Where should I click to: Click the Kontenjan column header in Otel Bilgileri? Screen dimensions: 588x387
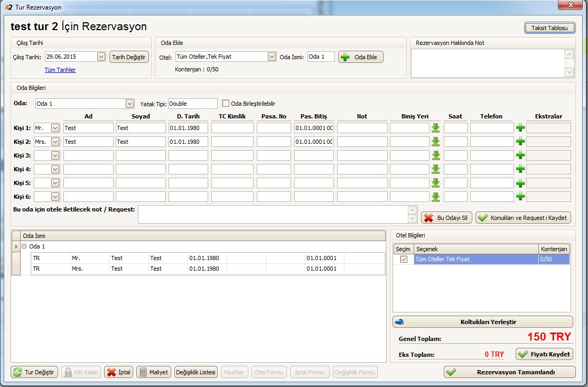tap(554, 249)
